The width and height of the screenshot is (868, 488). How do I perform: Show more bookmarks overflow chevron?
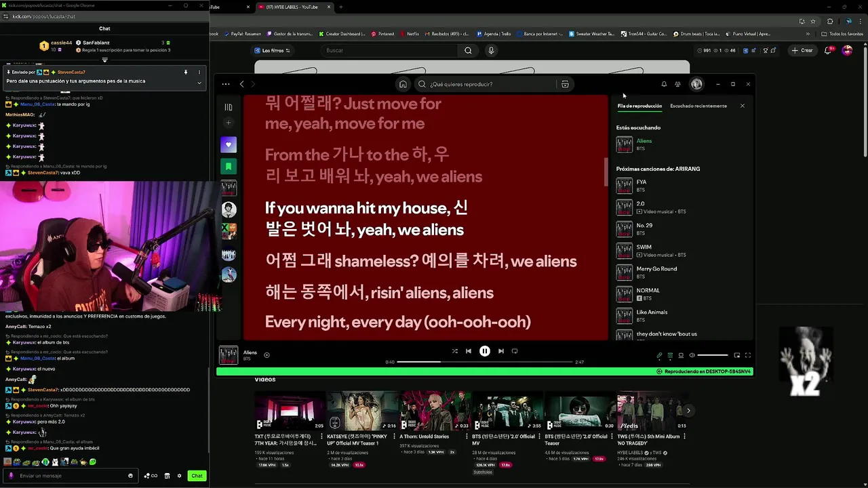(x=808, y=33)
